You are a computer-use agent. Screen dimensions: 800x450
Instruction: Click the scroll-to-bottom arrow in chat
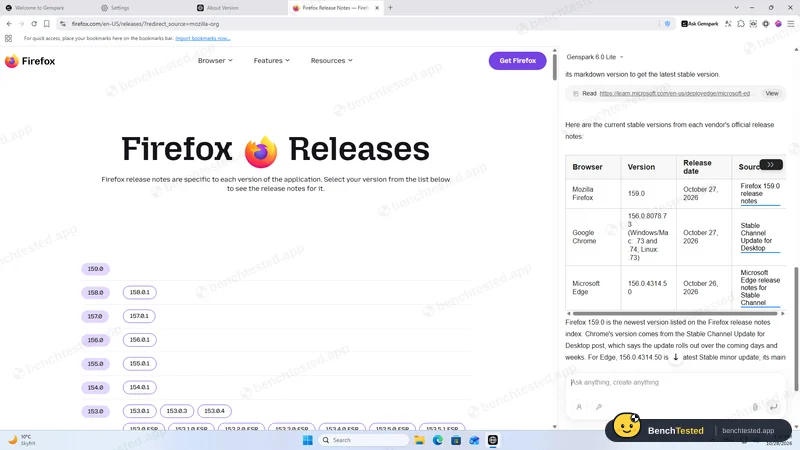point(676,357)
